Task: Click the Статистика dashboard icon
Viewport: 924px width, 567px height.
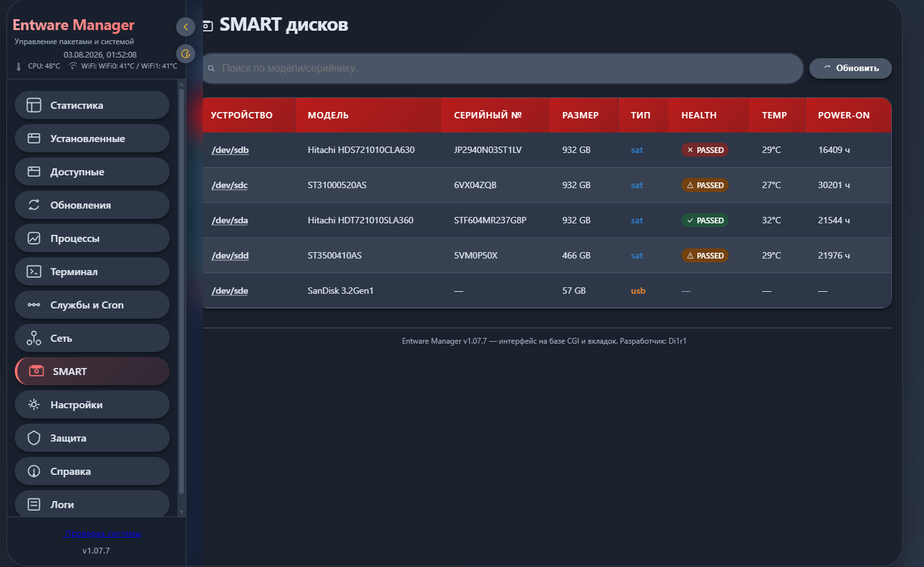Action: click(34, 105)
